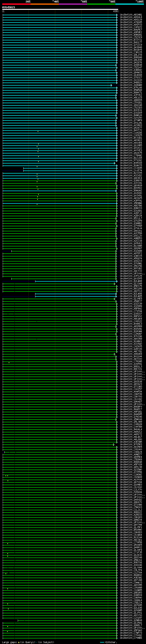This screenshot has height=644, width=146.
Task: Click the query name AV645015
Action: (x=8, y=7)
